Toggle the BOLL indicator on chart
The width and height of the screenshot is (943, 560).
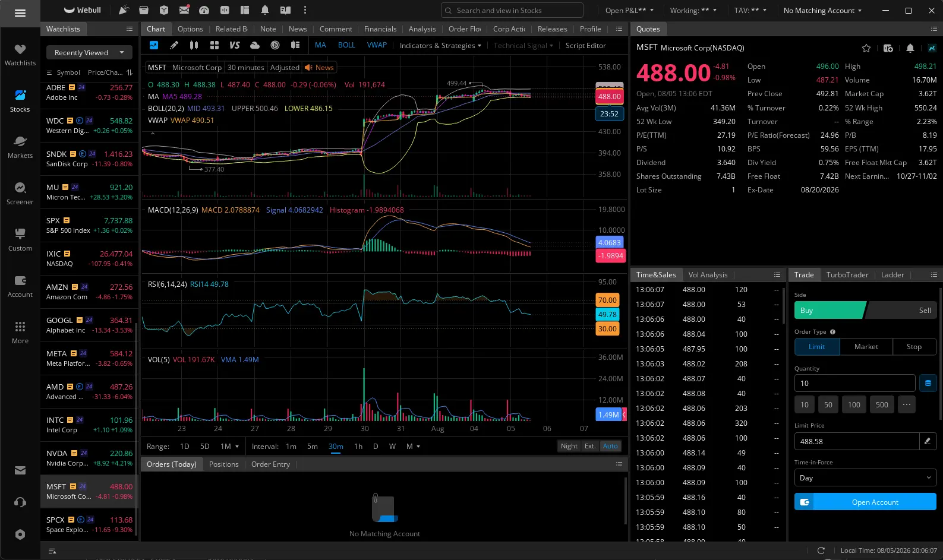click(x=346, y=45)
